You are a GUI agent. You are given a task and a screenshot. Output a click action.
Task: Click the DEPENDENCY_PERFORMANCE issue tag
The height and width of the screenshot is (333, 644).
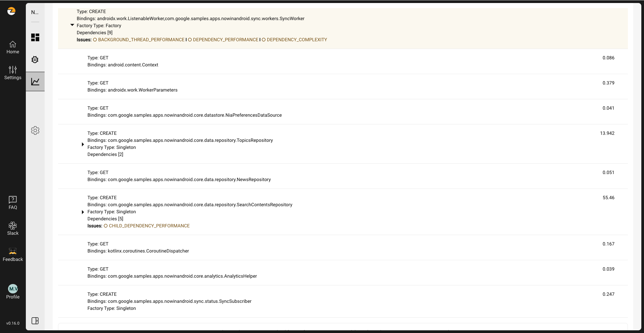point(225,40)
